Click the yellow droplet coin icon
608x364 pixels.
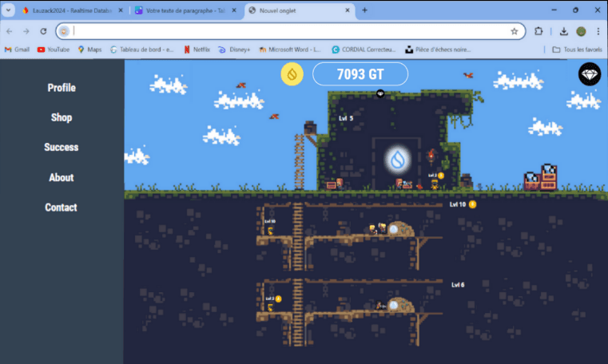[292, 75]
